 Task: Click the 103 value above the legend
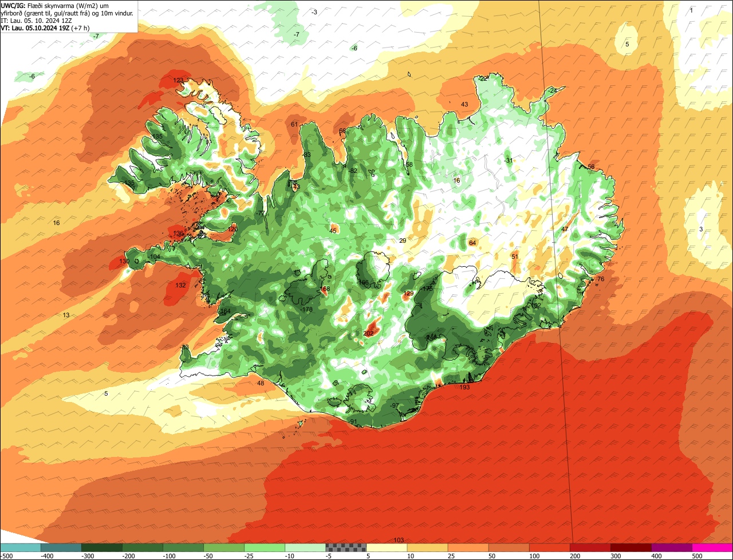coord(399,541)
